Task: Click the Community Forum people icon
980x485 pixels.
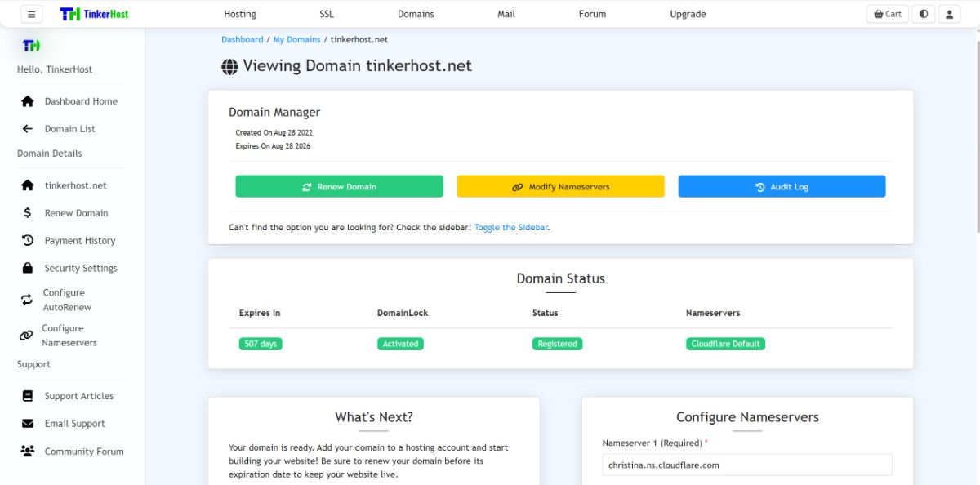Action: coord(28,452)
